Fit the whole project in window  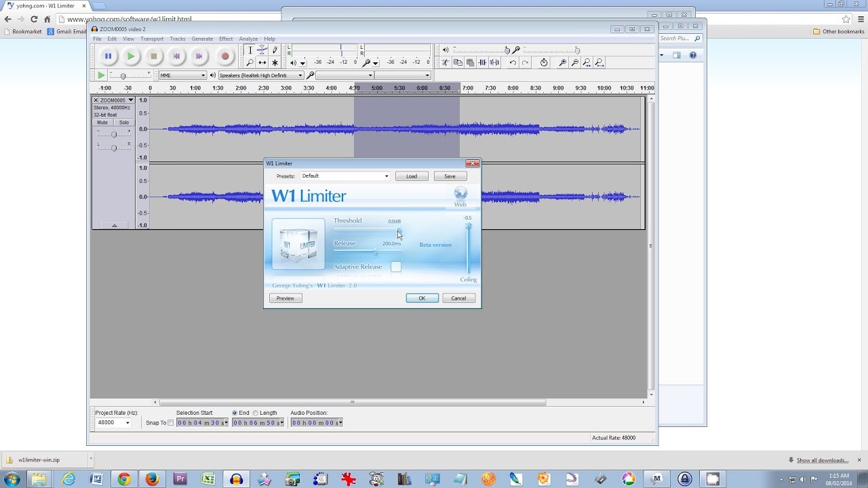599,62
